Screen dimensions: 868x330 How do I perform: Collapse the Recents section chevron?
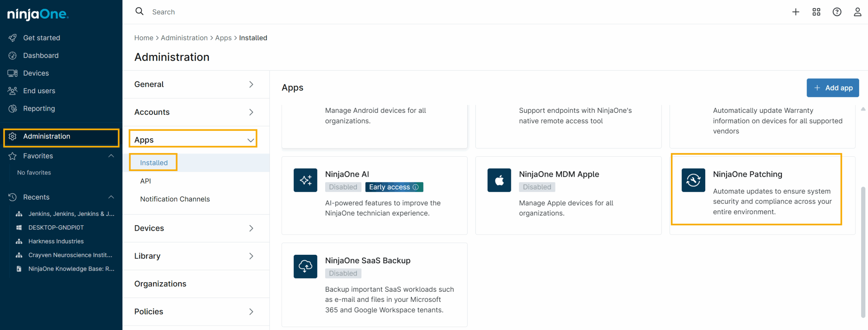pos(111,197)
